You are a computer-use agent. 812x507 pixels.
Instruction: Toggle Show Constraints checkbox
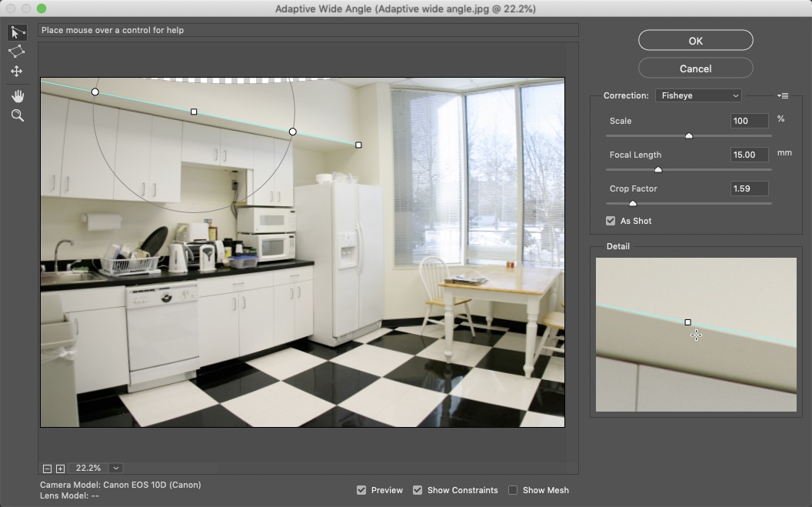pos(418,490)
